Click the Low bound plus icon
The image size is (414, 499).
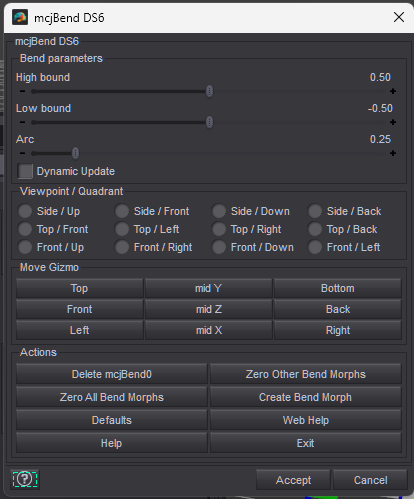pyautogui.click(x=393, y=122)
